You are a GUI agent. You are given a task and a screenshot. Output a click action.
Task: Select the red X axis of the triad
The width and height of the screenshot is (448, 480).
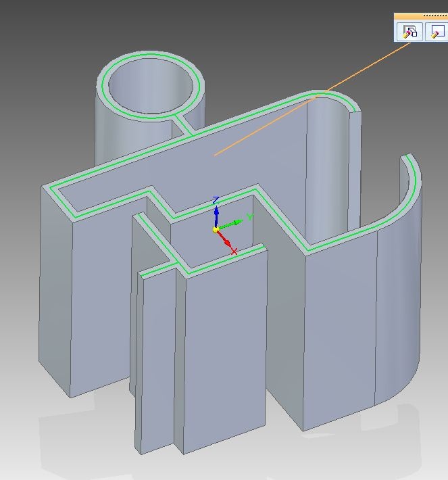[x=225, y=239]
